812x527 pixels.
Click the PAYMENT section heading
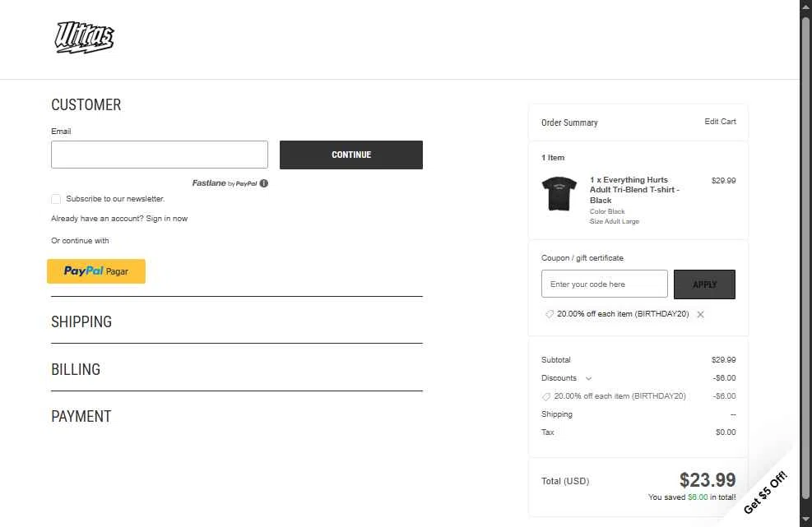click(81, 416)
